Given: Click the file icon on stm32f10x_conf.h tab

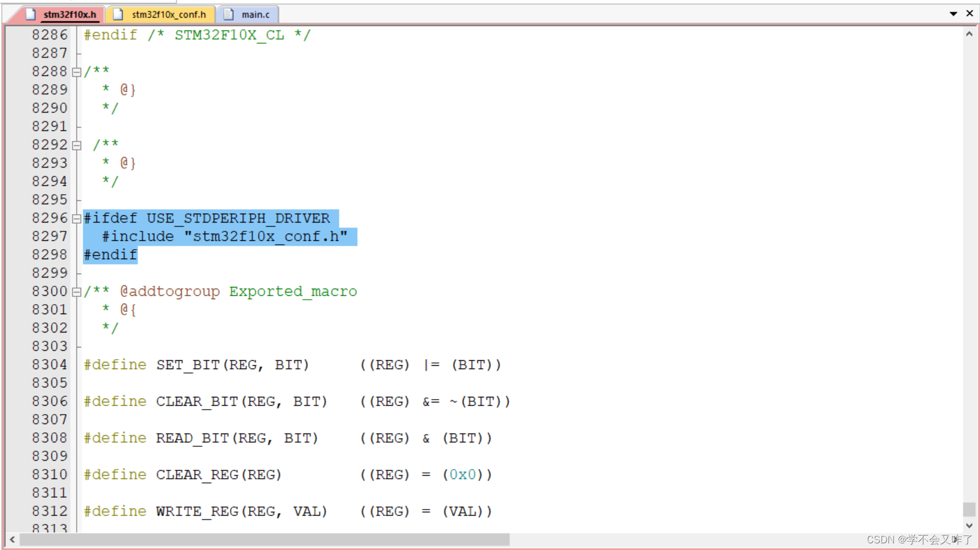Looking at the screenshot, I should [118, 14].
